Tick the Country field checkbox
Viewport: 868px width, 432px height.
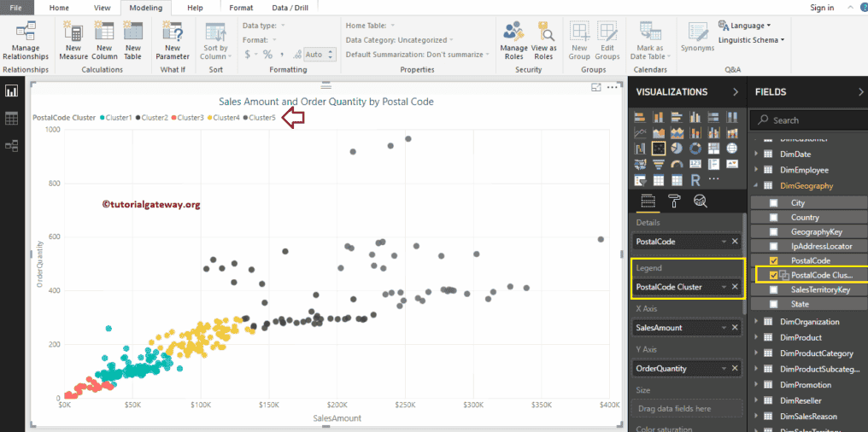[x=774, y=218]
